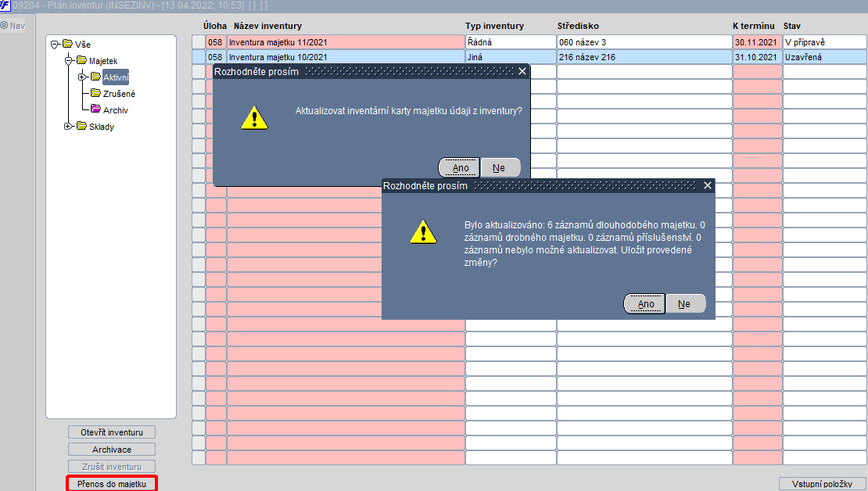The height and width of the screenshot is (491, 868).
Task: Collapse the Vše tree node
Action: [x=54, y=45]
